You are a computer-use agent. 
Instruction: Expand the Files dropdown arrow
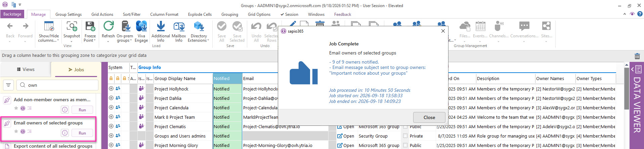[x=465, y=41]
